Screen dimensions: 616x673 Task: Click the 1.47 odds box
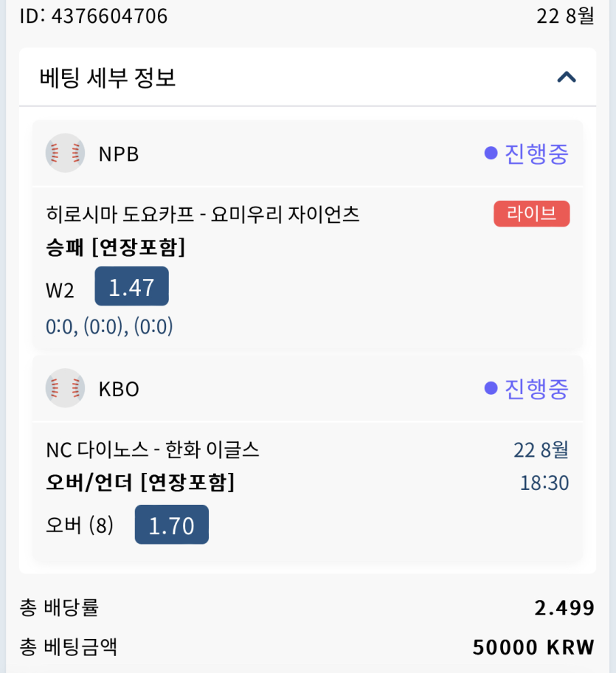(131, 286)
